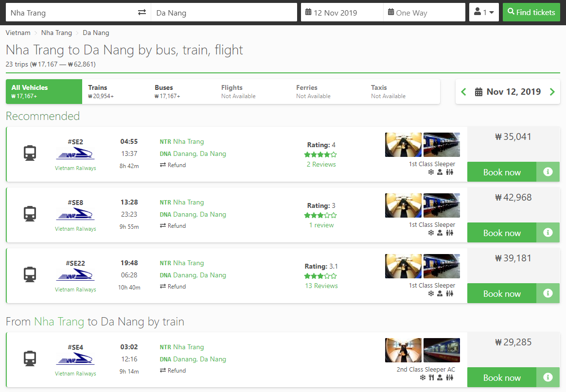Open SE2 train exterior thumbnail
Viewport: 566px width, 392px height.
point(442,145)
